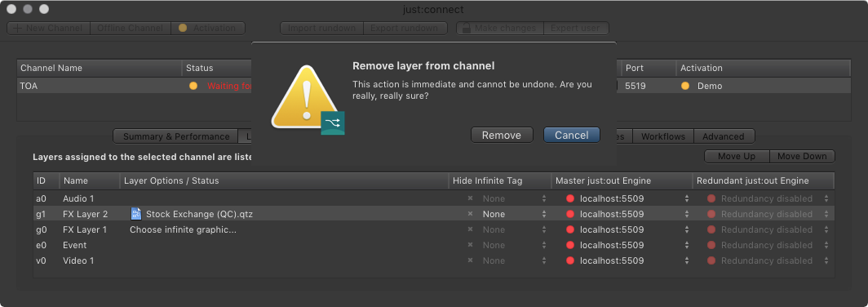868x307 pixels.
Task: Click Export rundown in toolbar
Action: 405,28
